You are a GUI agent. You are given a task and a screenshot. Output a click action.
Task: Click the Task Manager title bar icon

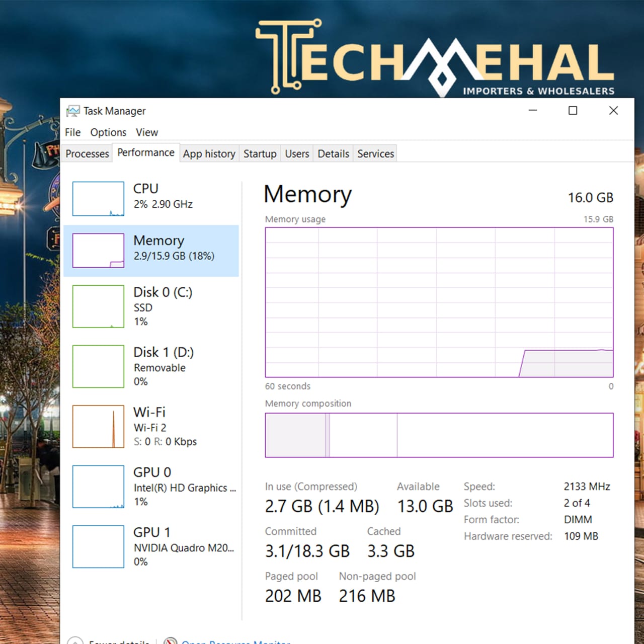tap(73, 111)
